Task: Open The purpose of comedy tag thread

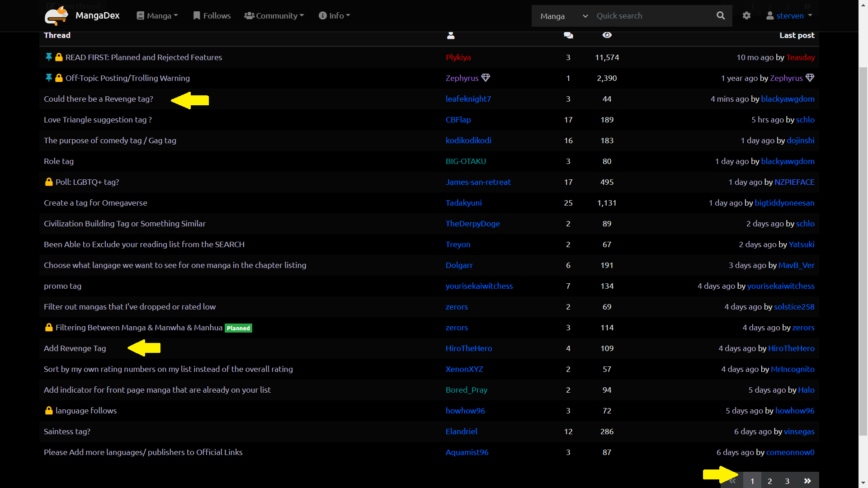Action: tap(110, 141)
